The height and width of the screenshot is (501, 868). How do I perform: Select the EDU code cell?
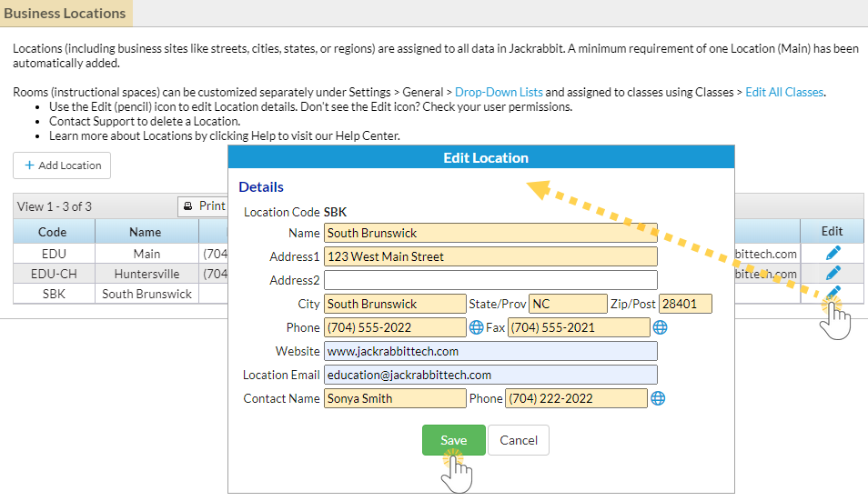[x=54, y=254]
